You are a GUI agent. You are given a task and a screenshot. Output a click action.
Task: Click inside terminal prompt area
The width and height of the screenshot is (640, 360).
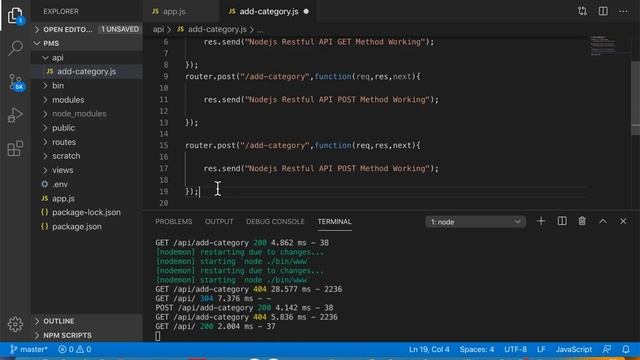click(158, 336)
